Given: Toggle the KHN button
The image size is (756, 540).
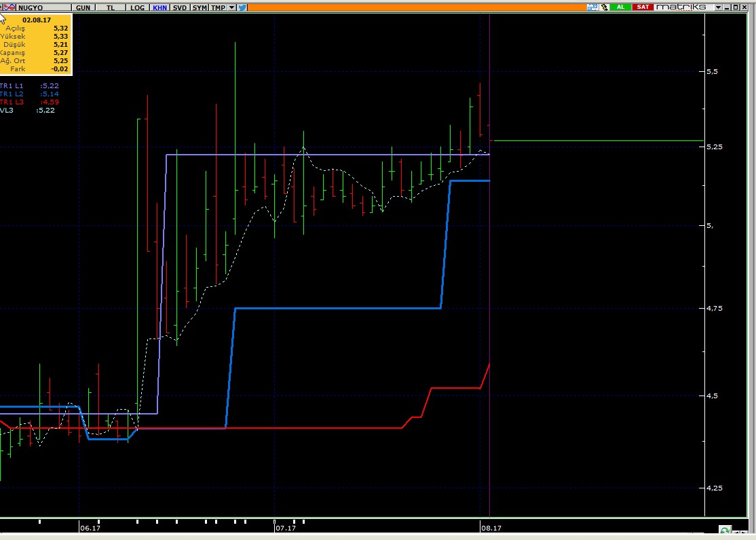Looking at the screenshot, I should click(x=159, y=7).
